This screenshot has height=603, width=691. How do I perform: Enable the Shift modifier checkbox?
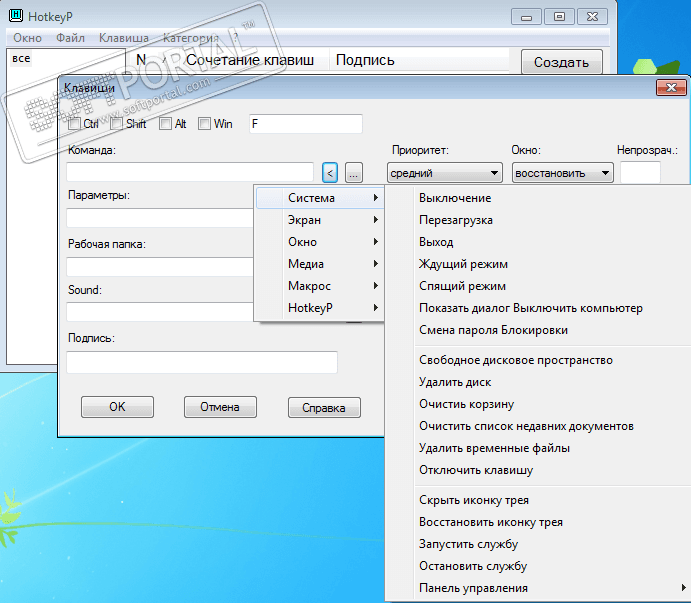pyautogui.click(x=117, y=124)
